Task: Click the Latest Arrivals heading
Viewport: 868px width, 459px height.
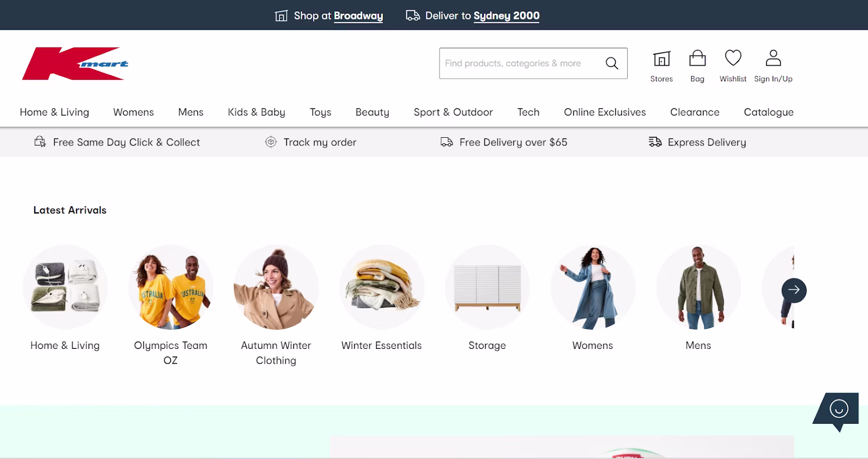Action: 70,210
